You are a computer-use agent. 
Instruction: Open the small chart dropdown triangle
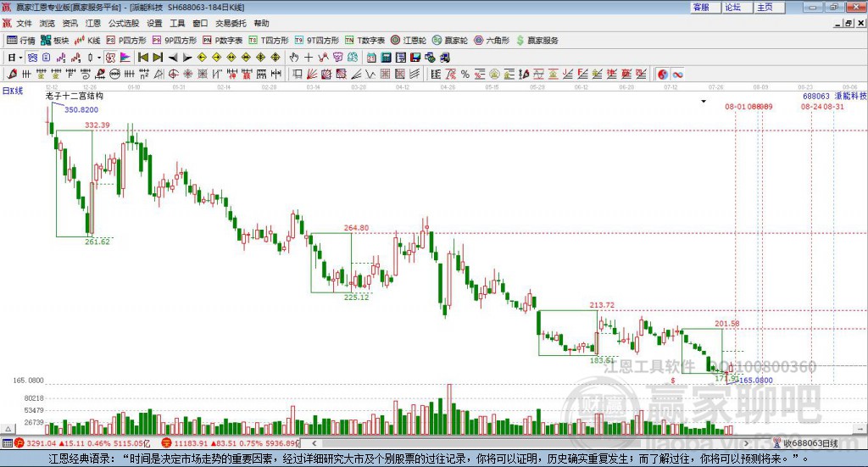click(704, 101)
